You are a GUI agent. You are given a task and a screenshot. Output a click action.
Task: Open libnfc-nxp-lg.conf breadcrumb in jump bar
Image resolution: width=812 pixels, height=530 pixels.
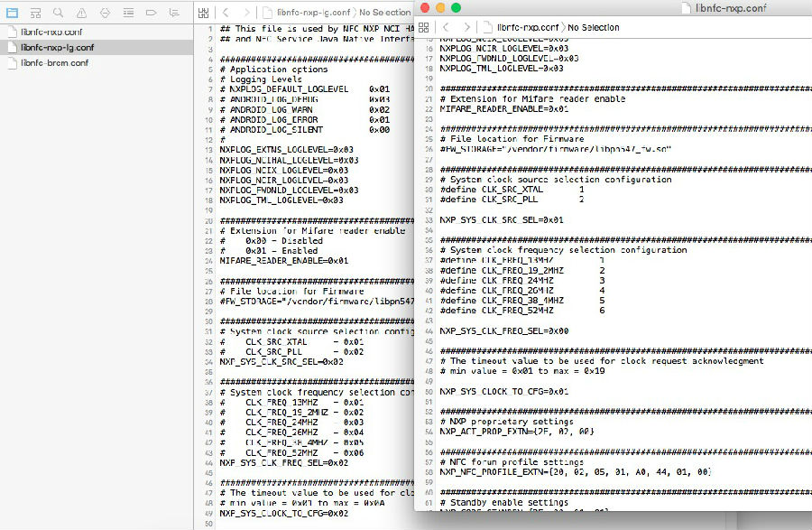(x=309, y=13)
